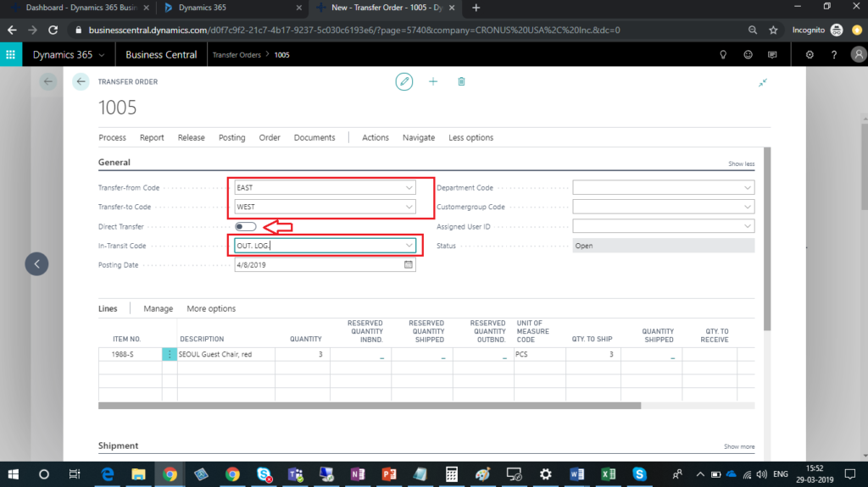
Task: Click the back arrow beside Transfer Order
Action: point(81,81)
